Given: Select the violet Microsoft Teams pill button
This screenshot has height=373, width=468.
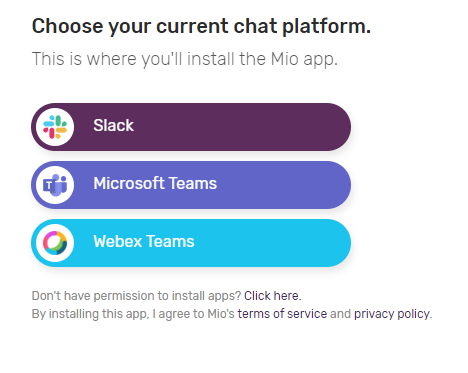Looking at the screenshot, I should coord(191,185).
